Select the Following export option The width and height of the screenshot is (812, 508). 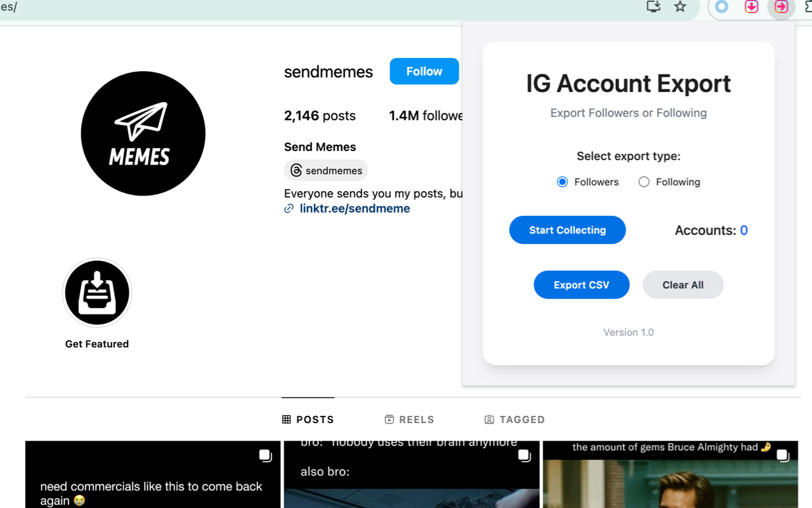[644, 182]
